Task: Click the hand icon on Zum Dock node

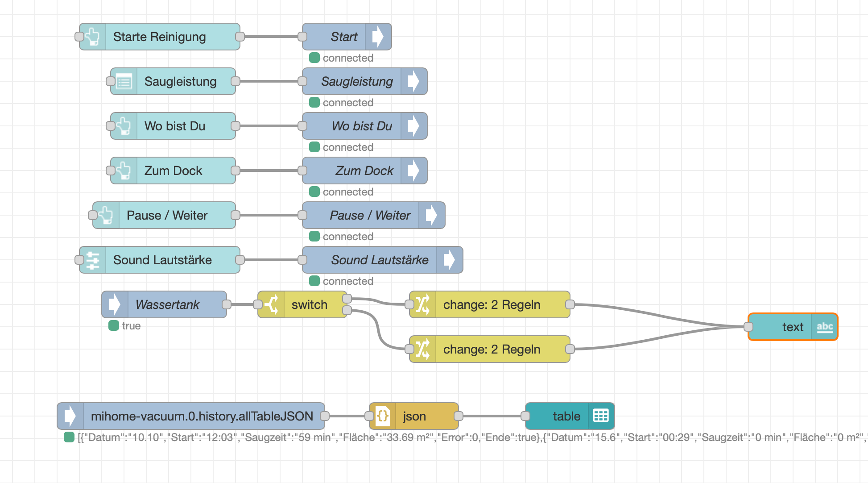Action: click(124, 171)
